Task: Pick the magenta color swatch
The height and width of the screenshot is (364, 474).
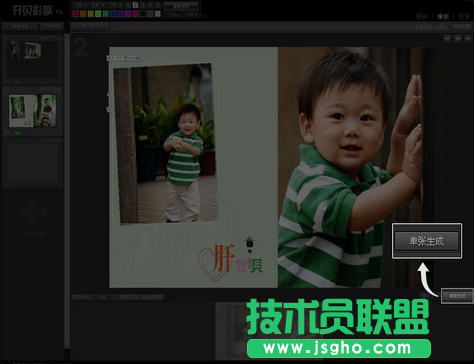Action: click(x=135, y=14)
